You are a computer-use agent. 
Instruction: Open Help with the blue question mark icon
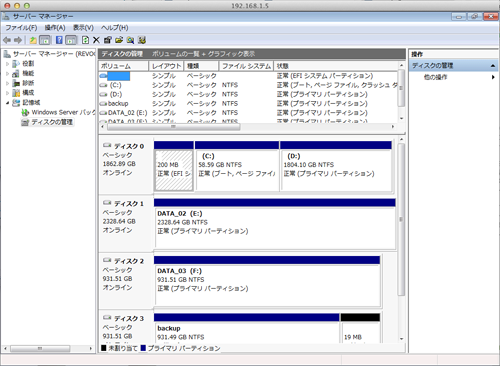[x=59, y=40]
